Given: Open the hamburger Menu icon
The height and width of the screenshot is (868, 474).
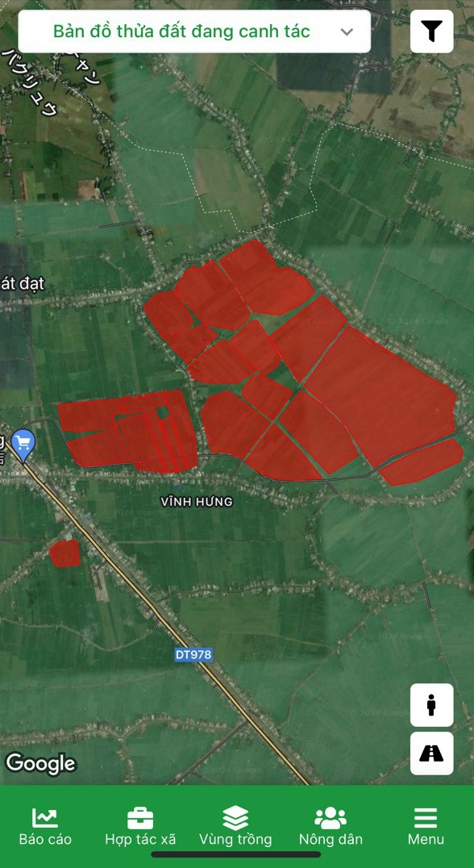Looking at the screenshot, I should [426, 818].
